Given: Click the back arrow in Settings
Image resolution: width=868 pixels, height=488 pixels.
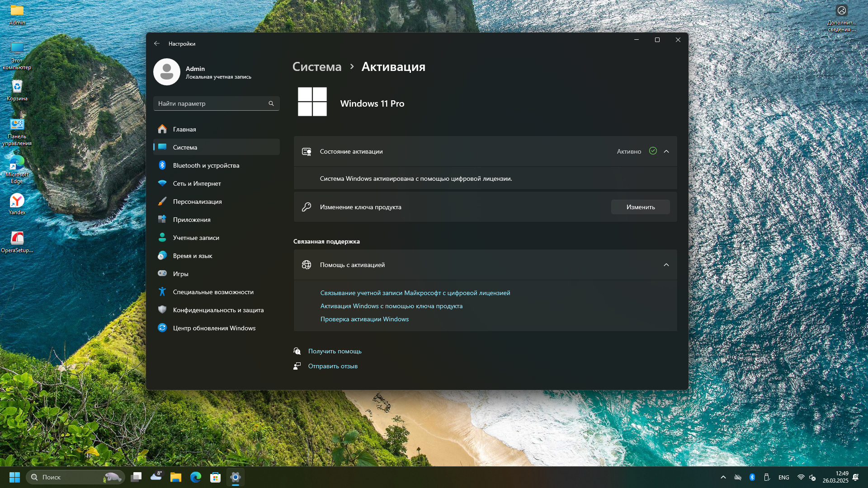Looking at the screenshot, I should 157,43.
